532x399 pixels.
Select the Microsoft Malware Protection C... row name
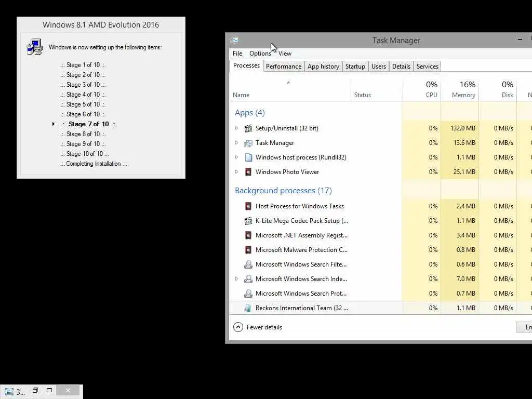tap(302, 250)
